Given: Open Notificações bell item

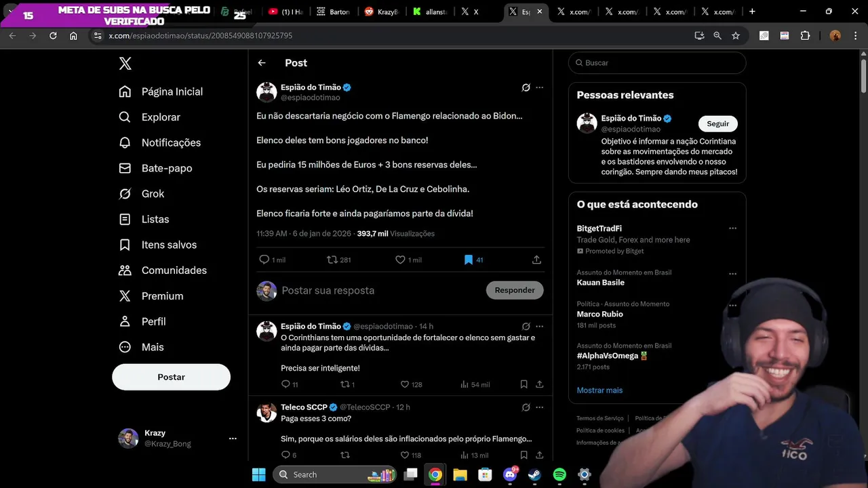Looking at the screenshot, I should coord(159,142).
